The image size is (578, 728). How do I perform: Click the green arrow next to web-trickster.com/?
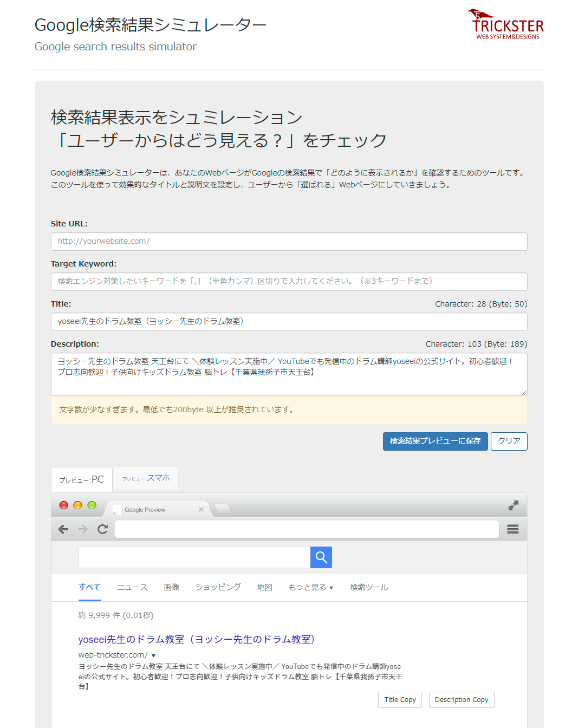[153, 655]
